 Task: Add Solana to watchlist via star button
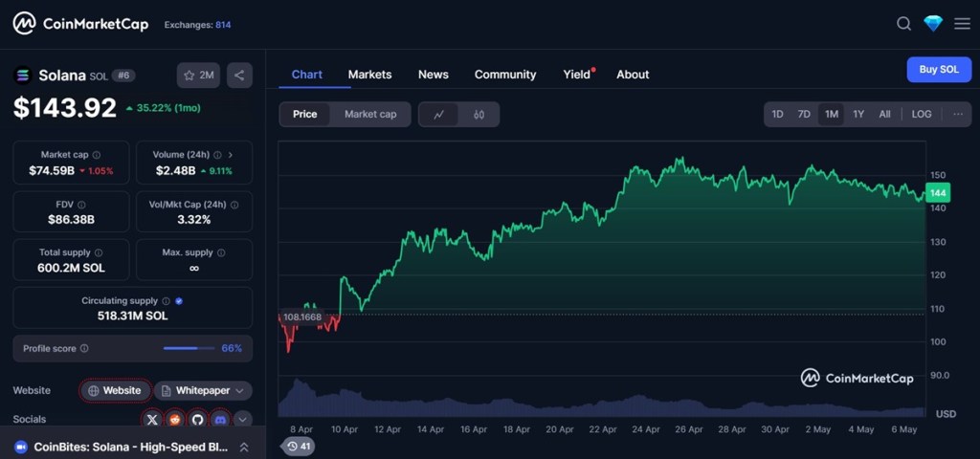click(199, 76)
